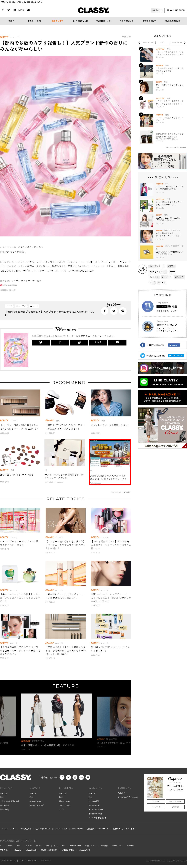Show previous ranking category with left chevron

(x=139, y=43)
